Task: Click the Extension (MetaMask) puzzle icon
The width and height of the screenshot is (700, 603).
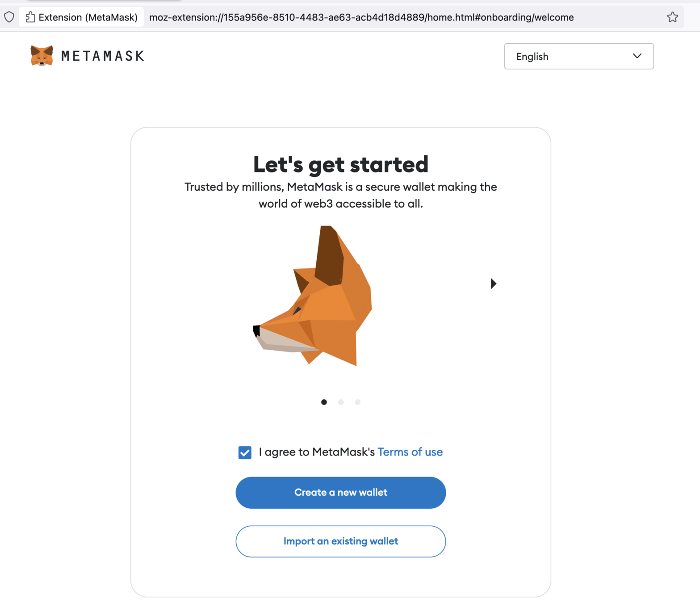Action: pos(30,17)
